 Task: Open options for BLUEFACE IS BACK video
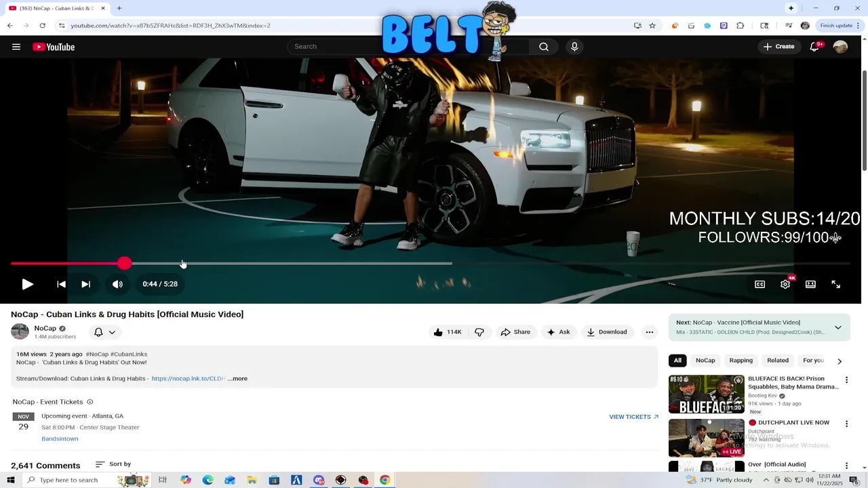coord(846,380)
